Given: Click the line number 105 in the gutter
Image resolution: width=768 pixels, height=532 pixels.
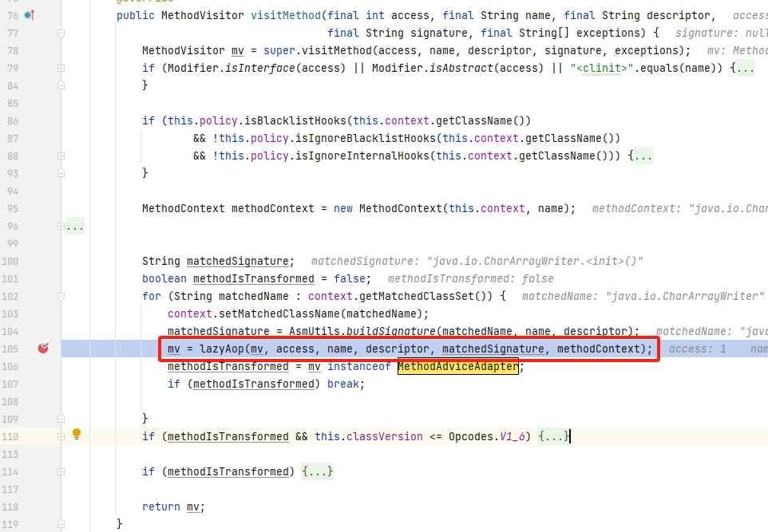Looking at the screenshot, I should 11,349.
